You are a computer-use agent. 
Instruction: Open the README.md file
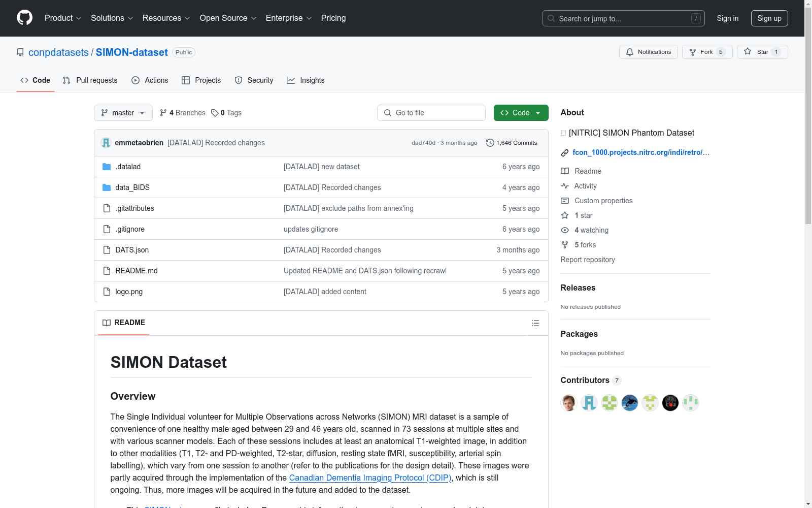[x=137, y=271]
